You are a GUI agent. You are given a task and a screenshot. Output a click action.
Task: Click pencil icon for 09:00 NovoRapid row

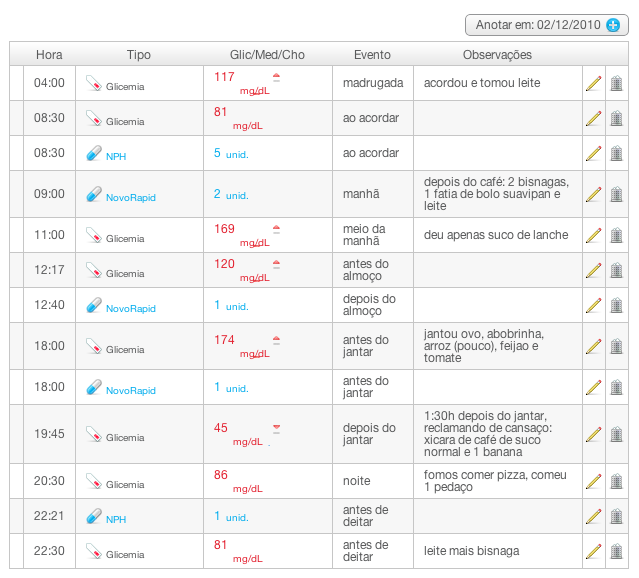tap(593, 194)
